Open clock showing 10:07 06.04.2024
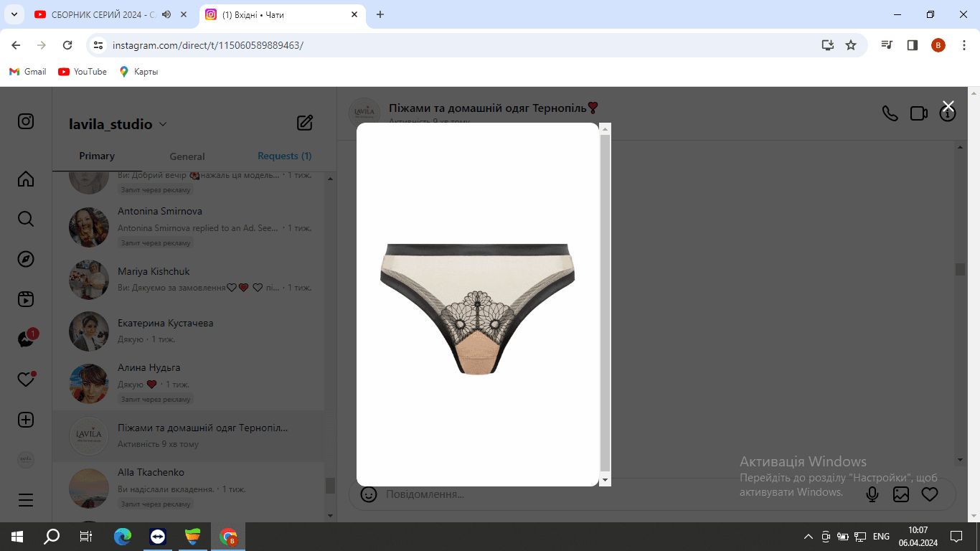 tap(918, 536)
